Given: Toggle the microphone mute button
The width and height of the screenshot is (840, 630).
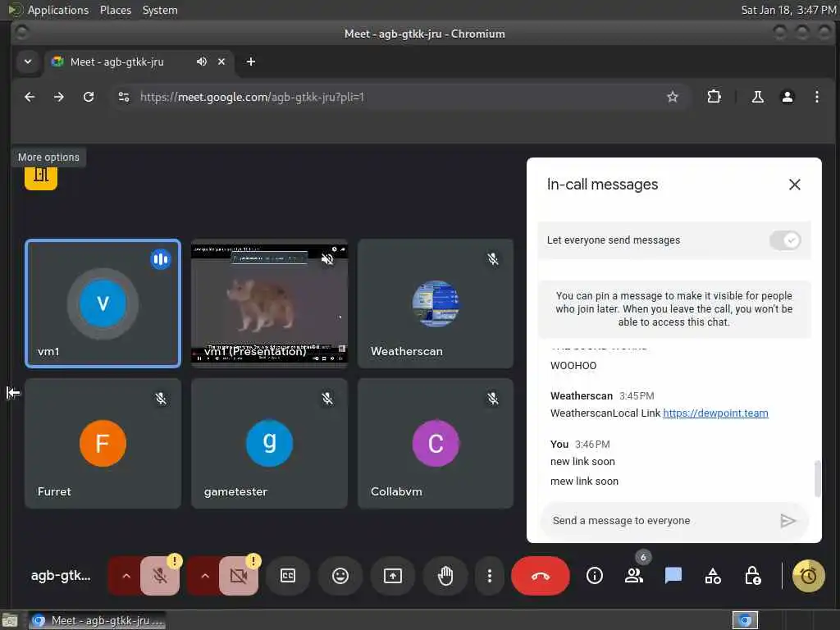Looking at the screenshot, I should click(x=160, y=576).
